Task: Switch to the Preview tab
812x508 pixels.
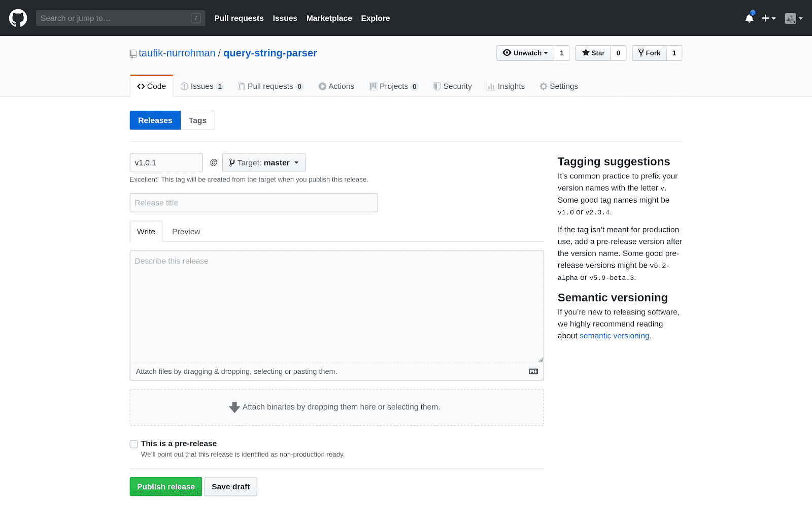Action: pos(186,232)
